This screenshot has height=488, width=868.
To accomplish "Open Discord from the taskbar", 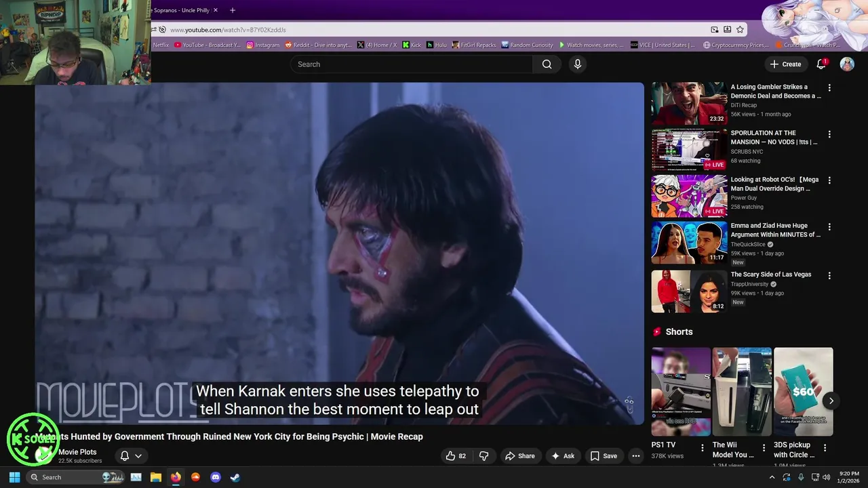I will click(216, 477).
